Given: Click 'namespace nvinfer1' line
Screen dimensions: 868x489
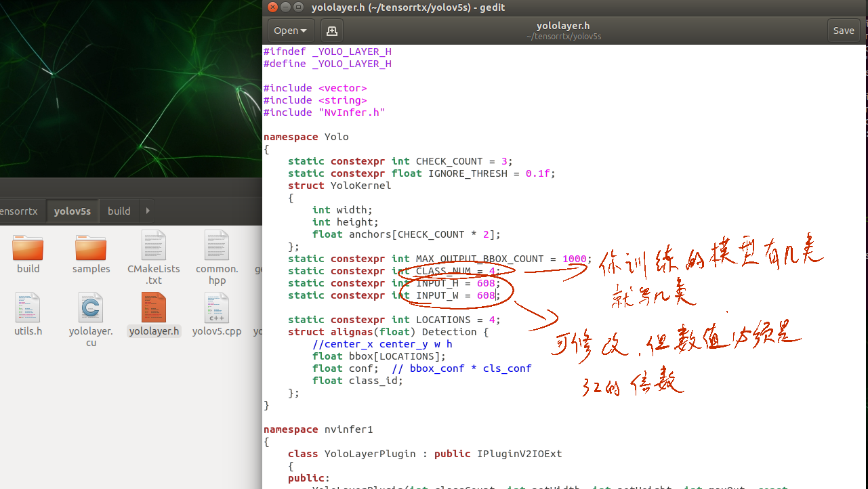Looking at the screenshot, I should 318,429.
